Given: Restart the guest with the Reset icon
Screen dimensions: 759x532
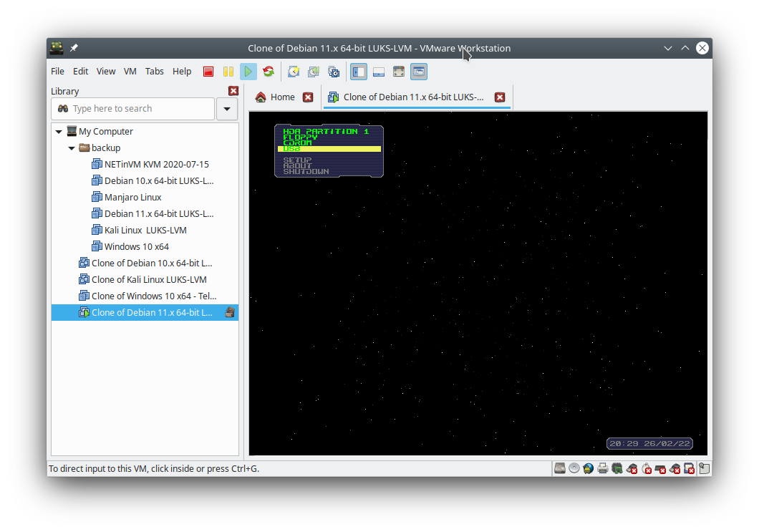Looking at the screenshot, I should pyautogui.click(x=269, y=72).
